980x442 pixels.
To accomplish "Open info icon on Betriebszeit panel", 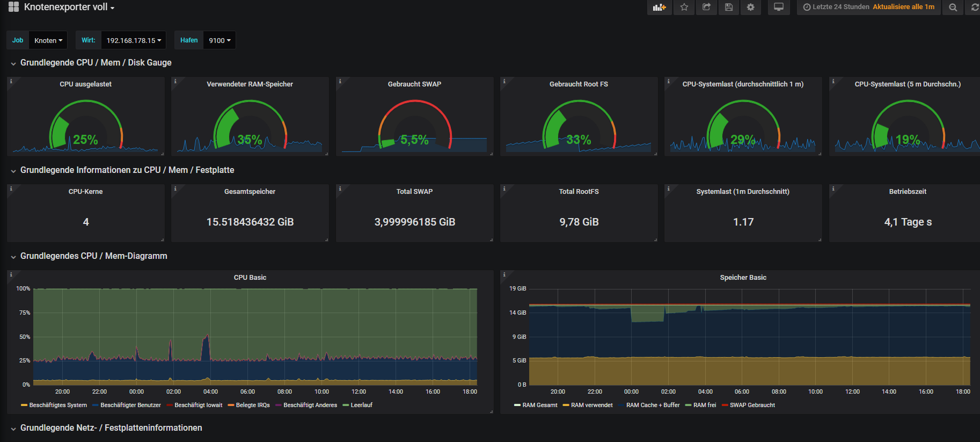I will point(833,189).
